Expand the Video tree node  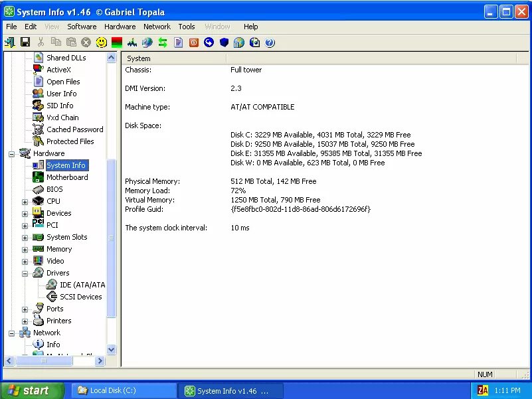click(x=25, y=262)
